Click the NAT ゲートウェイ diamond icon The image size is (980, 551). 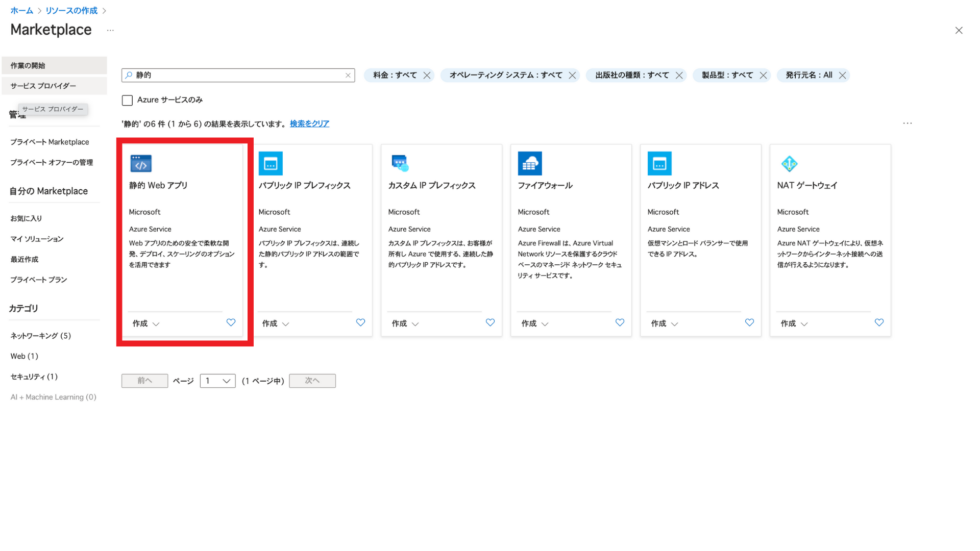pyautogui.click(x=789, y=164)
